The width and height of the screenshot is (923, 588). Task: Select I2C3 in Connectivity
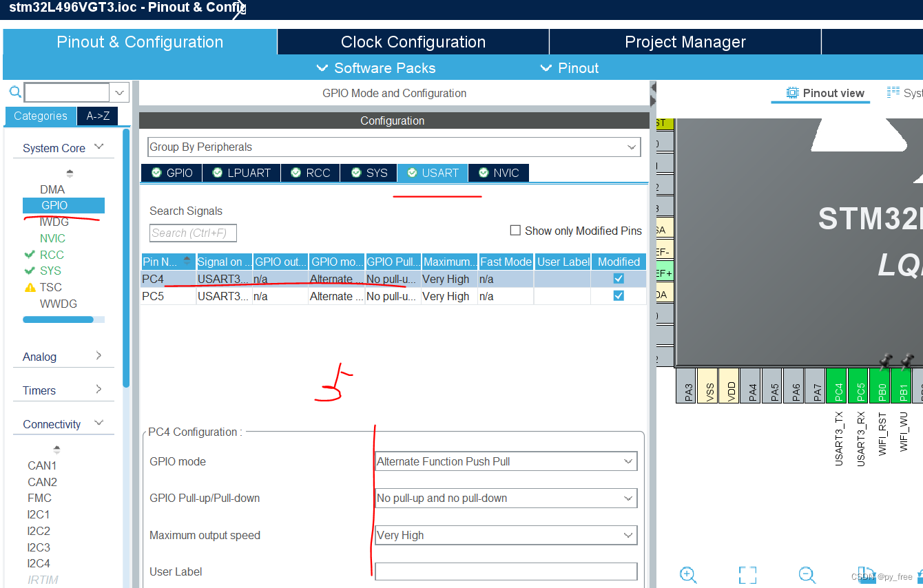coord(39,547)
